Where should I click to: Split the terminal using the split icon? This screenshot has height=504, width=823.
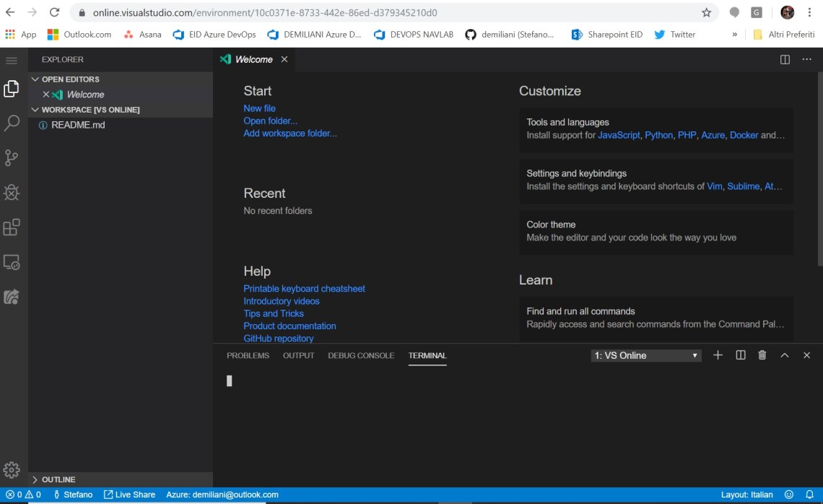740,355
